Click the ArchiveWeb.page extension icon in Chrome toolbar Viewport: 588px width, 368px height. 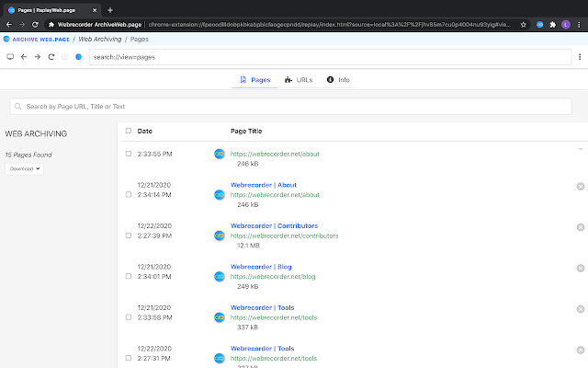539,24
